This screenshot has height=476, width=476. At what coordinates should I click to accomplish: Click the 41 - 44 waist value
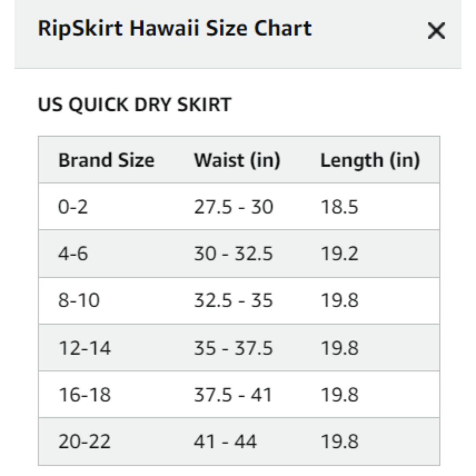click(225, 441)
